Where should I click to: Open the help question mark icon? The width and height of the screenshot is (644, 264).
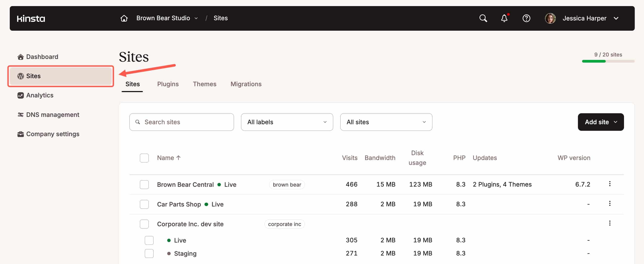(526, 18)
